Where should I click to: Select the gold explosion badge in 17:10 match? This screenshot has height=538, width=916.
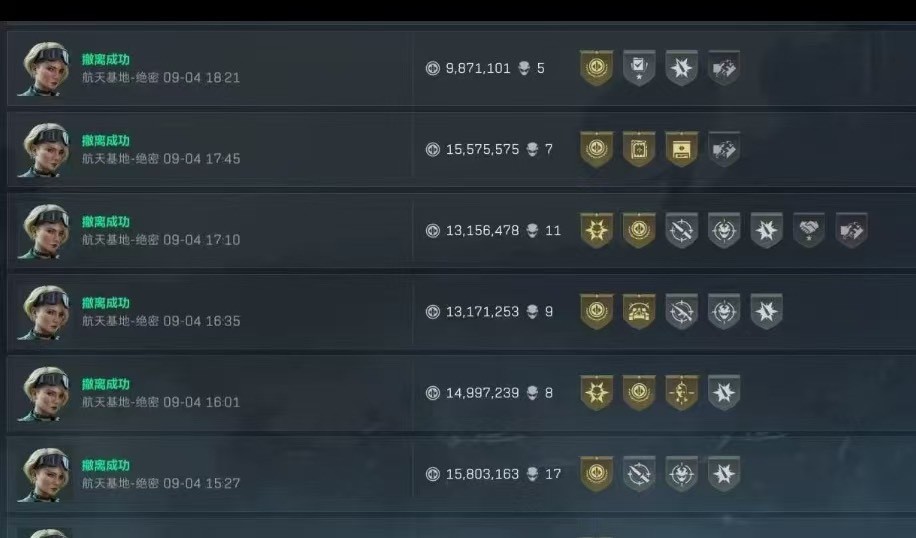(x=596, y=230)
